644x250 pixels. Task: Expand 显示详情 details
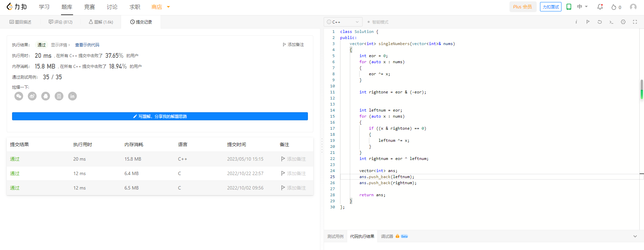60,45
